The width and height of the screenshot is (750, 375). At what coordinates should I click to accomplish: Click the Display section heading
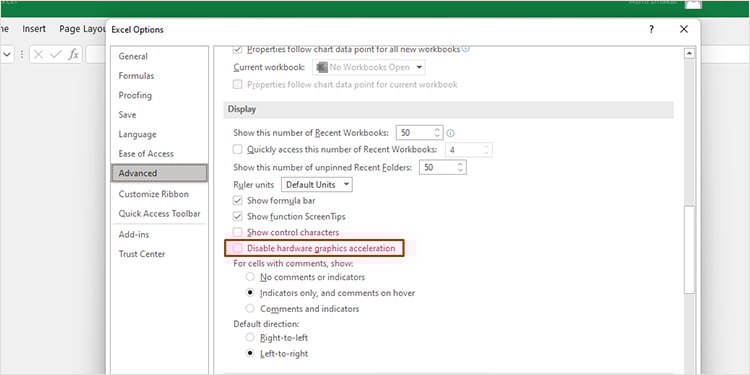pos(242,109)
